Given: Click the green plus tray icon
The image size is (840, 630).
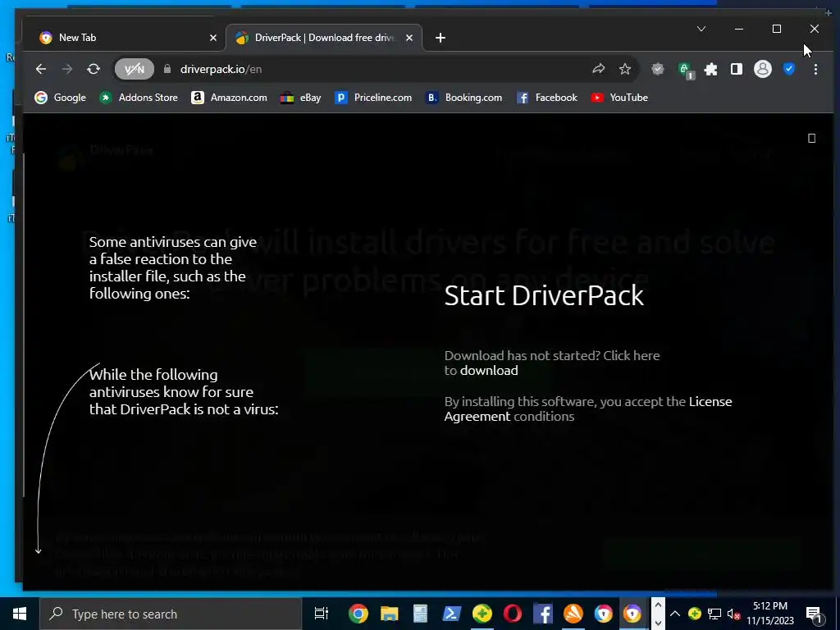Looking at the screenshot, I should click(694, 614).
